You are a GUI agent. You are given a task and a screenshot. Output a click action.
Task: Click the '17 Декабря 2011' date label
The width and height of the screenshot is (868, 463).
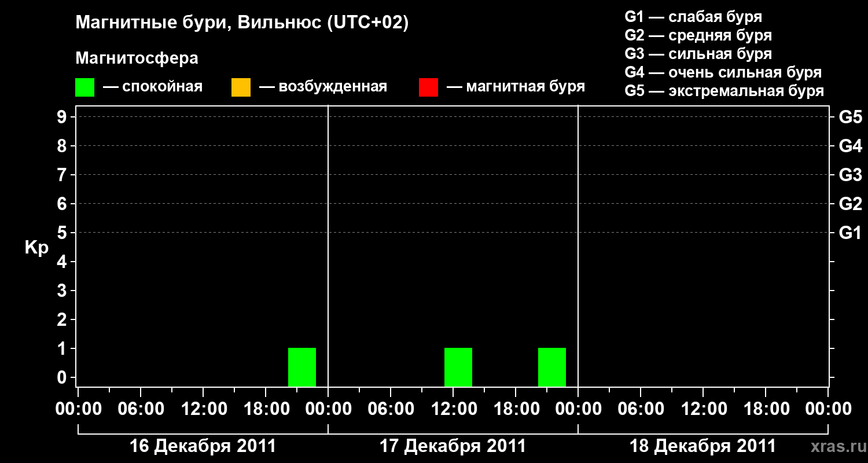453,446
